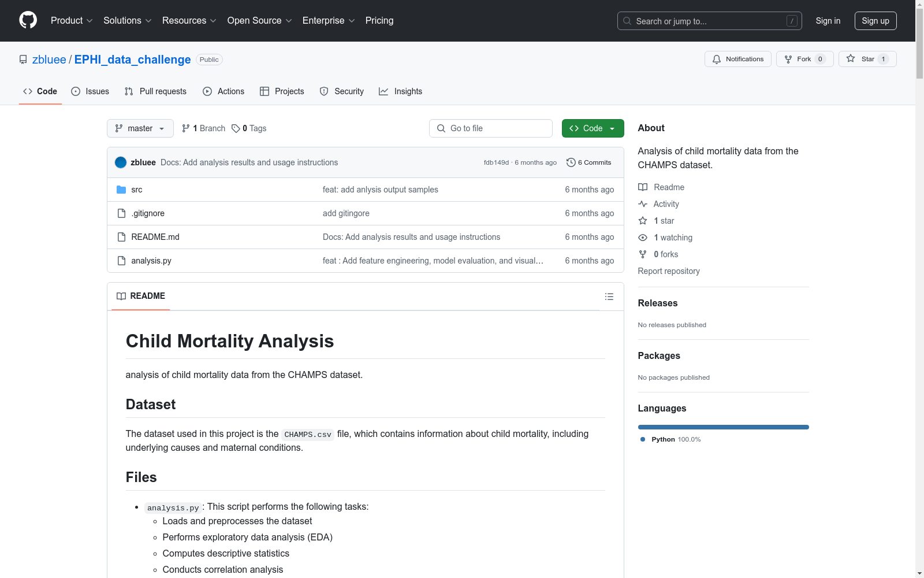Open the analysis.py file

point(151,261)
